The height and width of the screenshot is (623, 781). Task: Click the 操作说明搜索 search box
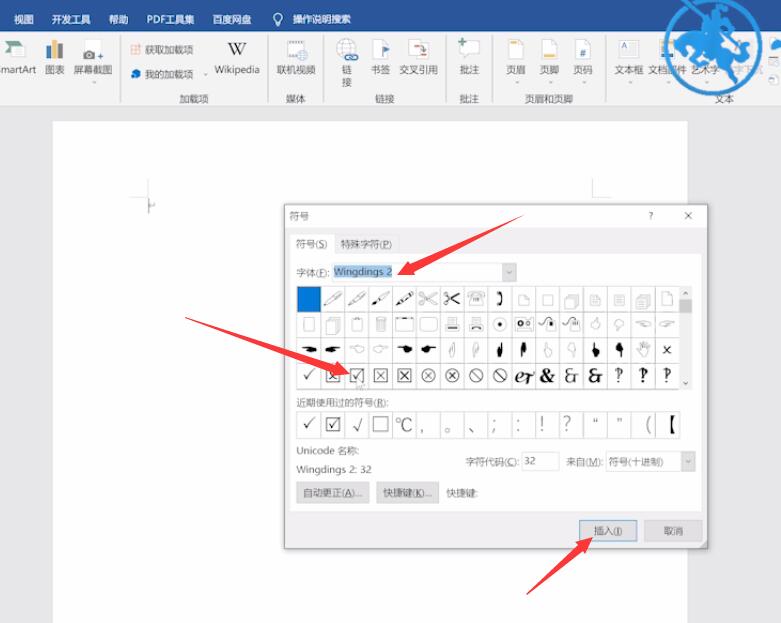pos(321,19)
